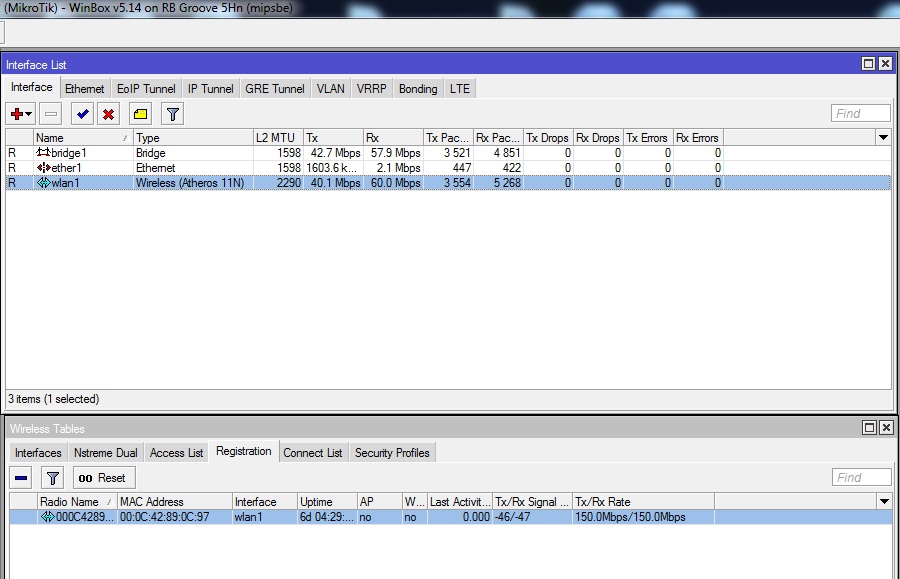Sort by the L2 MTU column header
Viewport: 900px width, 579px height.
point(278,138)
